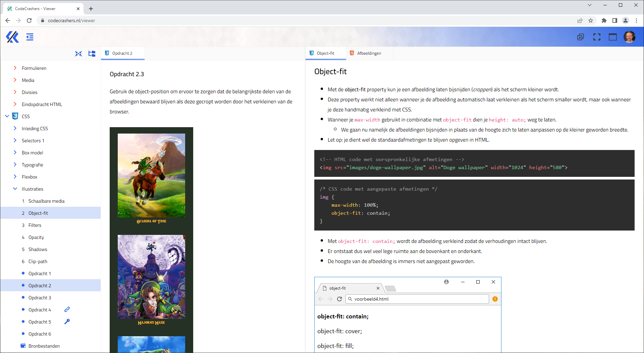Click the collapse all tree icon
Viewport: 644px width, 353px height.
pyautogui.click(x=78, y=54)
